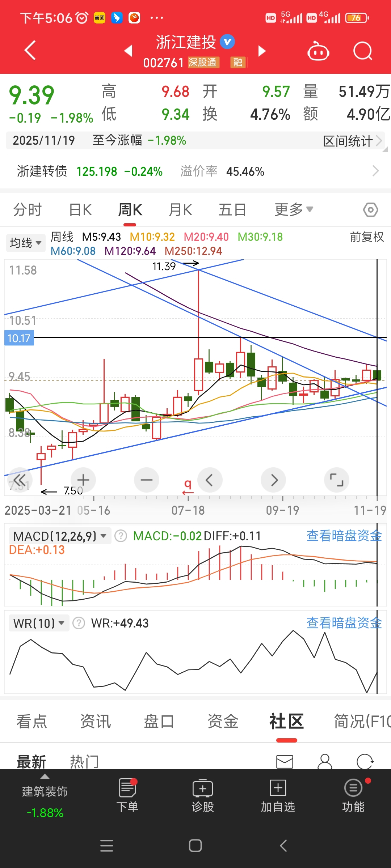The image size is (391, 868).
Task: Tap the verified V badge by stock name
Action: pyautogui.click(x=227, y=42)
